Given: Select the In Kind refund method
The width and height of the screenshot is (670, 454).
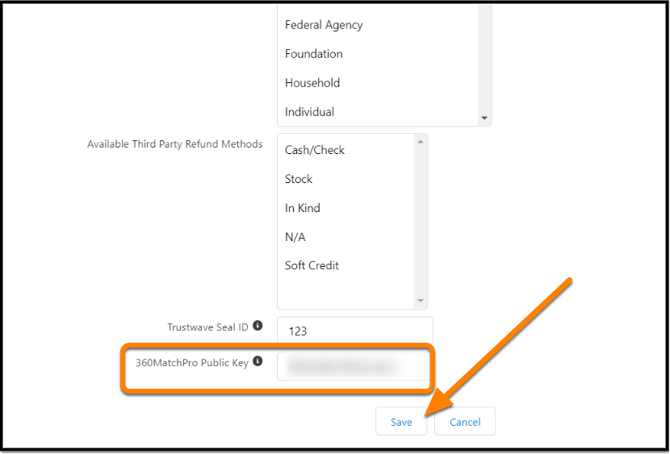Looking at the screenshot, I should (302, 208).
